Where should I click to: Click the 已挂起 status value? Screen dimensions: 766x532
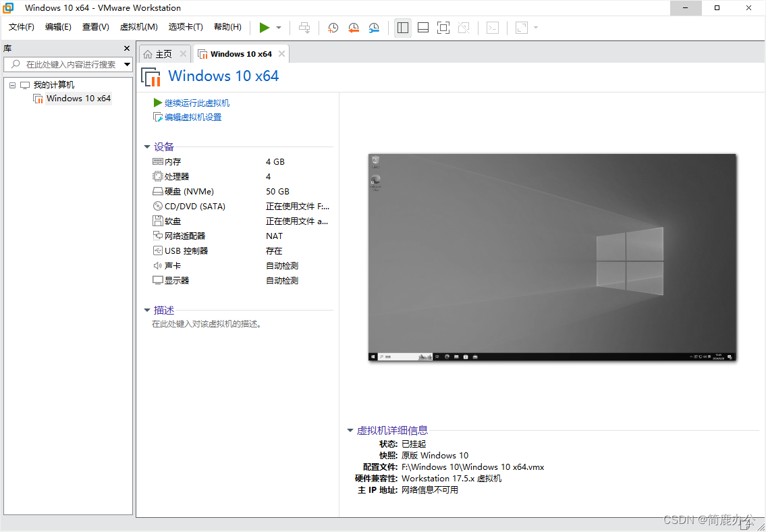point(414,444)
